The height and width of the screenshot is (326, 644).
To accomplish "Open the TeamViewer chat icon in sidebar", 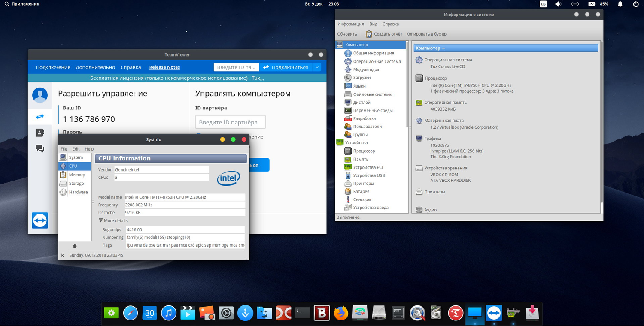I will [x=40, y=148].
